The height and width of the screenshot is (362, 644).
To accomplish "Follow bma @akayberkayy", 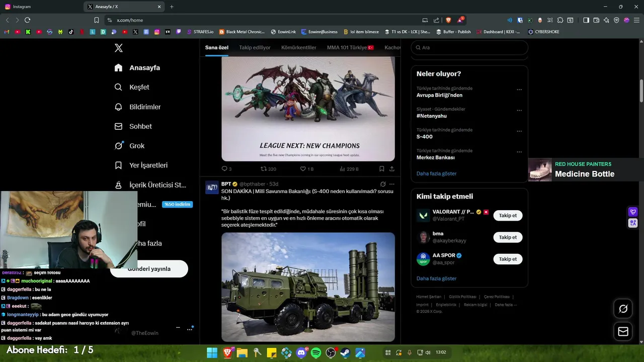I will [508, 237].
